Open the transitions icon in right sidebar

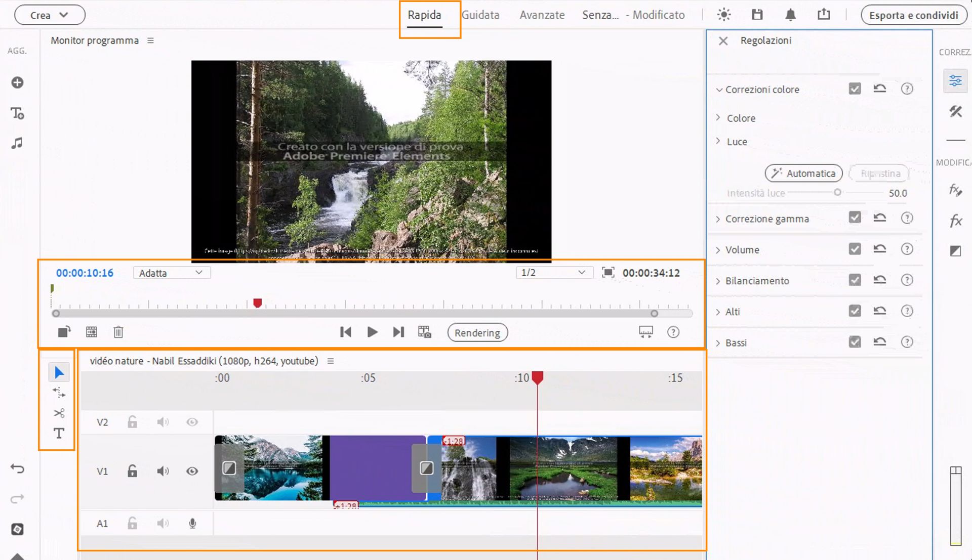955,251
